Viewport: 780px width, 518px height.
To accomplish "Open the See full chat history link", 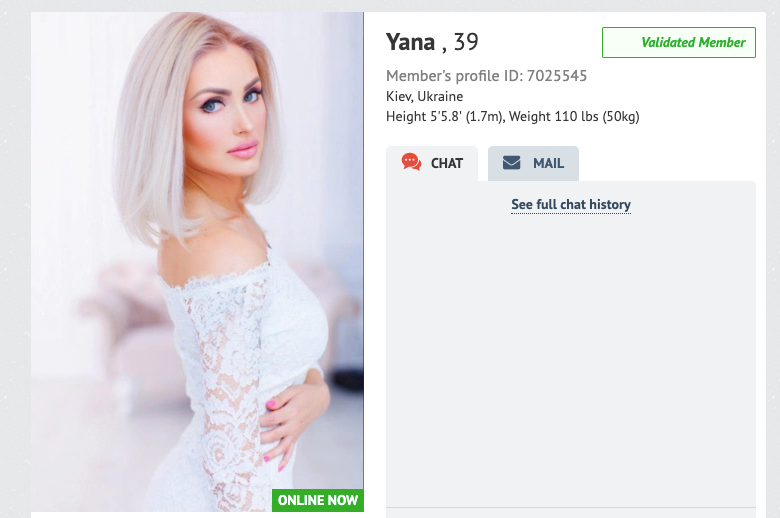I will (571, 205).
